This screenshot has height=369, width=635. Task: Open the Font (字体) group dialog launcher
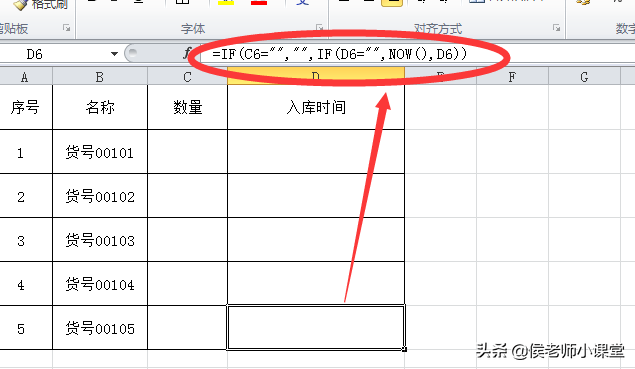pyautogui.click(x=320, y=28)
